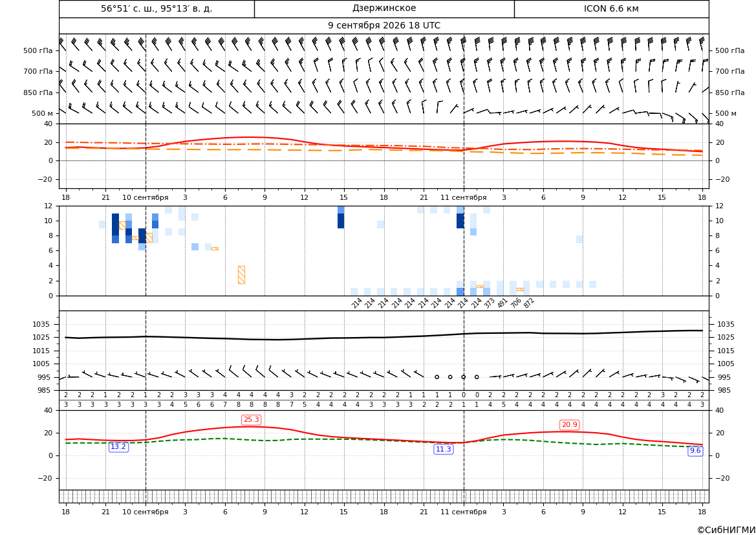
Task: Click the left 500 м wind level label
Action: pyautogui.click(x=43, y=113)
